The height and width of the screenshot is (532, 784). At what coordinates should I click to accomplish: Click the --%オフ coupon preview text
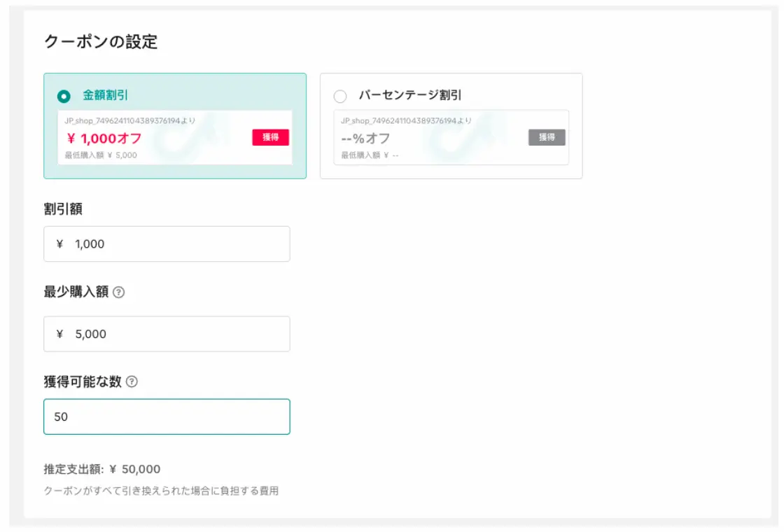coord(365,139)
